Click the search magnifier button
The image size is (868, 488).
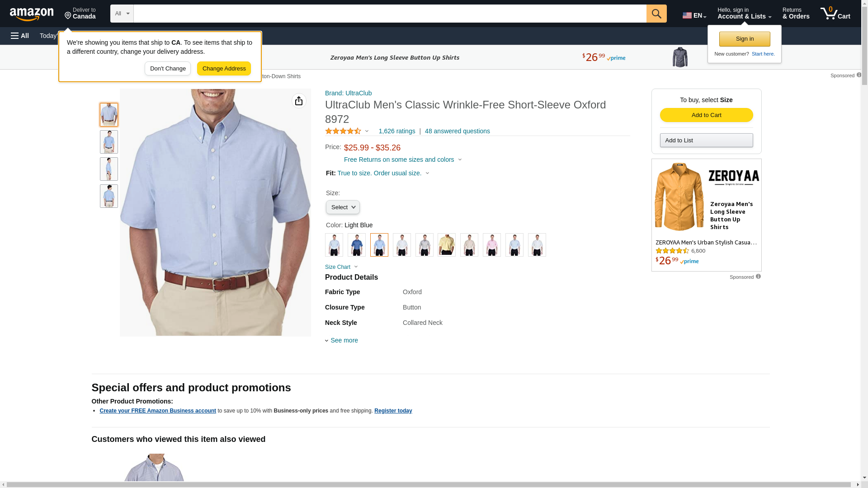656,14
